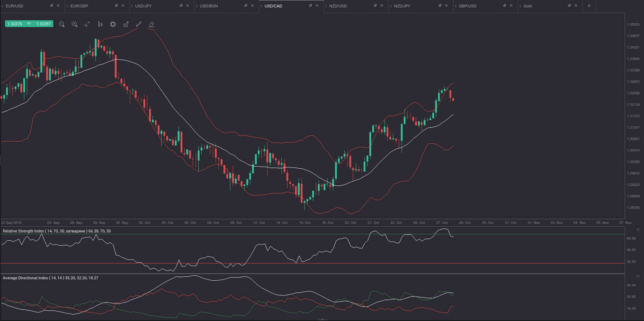
Task: Select the drawing tools line icon
Action: click(139, 24)
